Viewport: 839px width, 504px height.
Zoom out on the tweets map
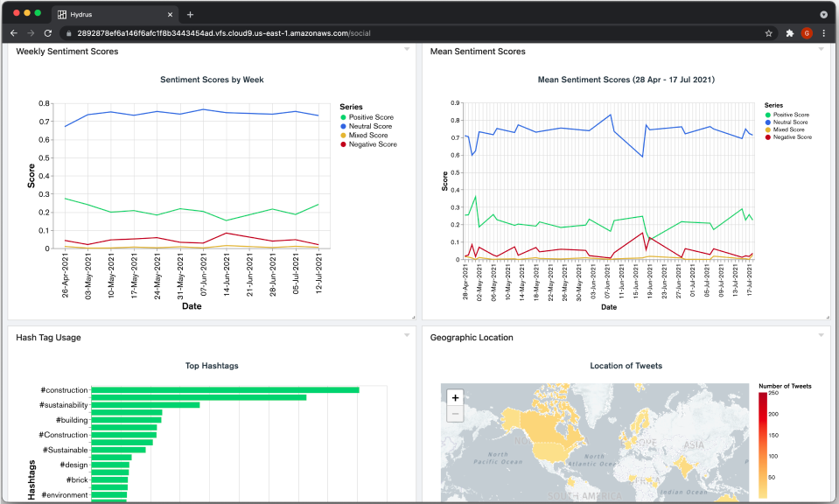pyautogui.click(x=455, y=414)
